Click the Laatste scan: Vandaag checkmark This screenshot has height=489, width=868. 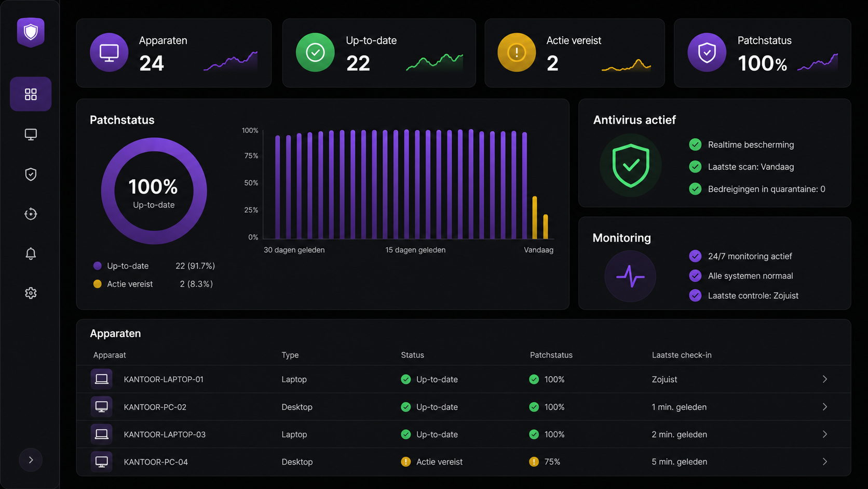coord(695,167)
